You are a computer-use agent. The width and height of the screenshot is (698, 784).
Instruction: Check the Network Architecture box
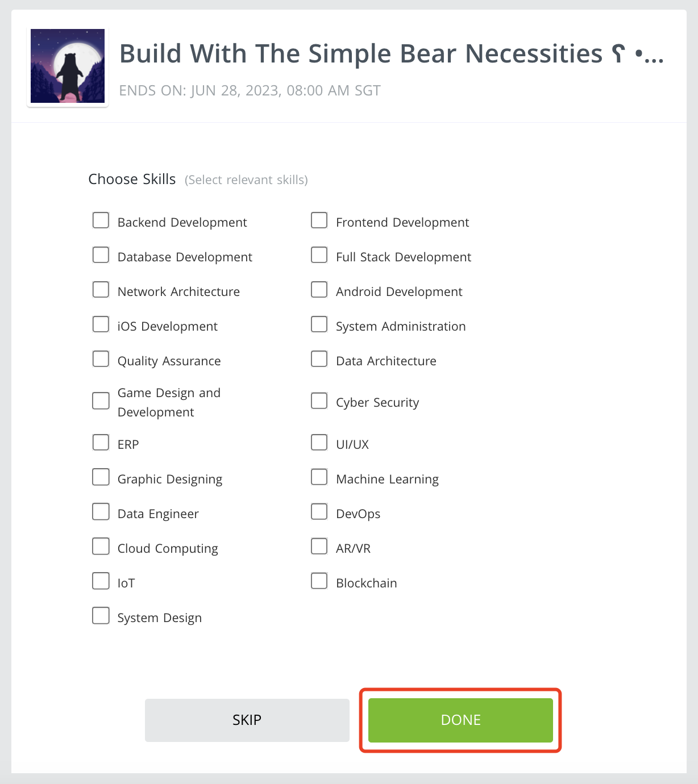(x=101, y=290)
